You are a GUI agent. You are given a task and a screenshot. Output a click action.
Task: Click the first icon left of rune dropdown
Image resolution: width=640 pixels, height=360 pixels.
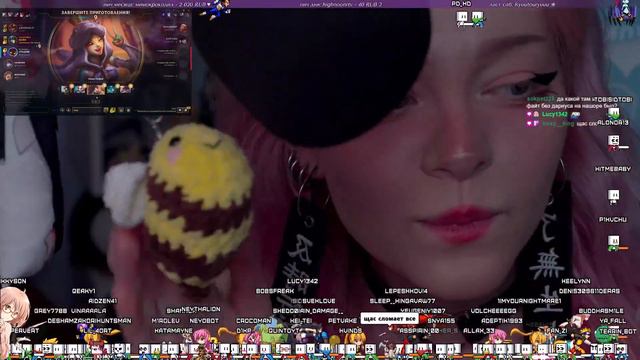coord(69,110)
